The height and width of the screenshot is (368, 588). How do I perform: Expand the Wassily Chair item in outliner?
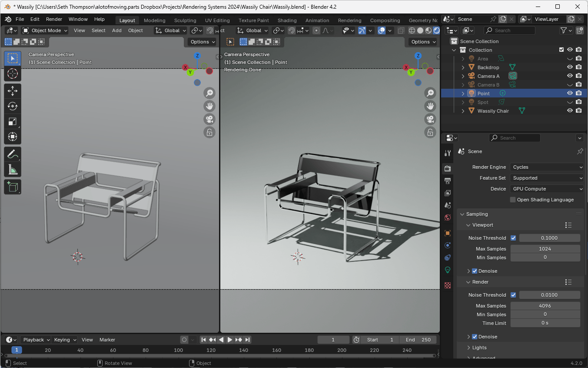pyautogui.click(x=463, y=111)
